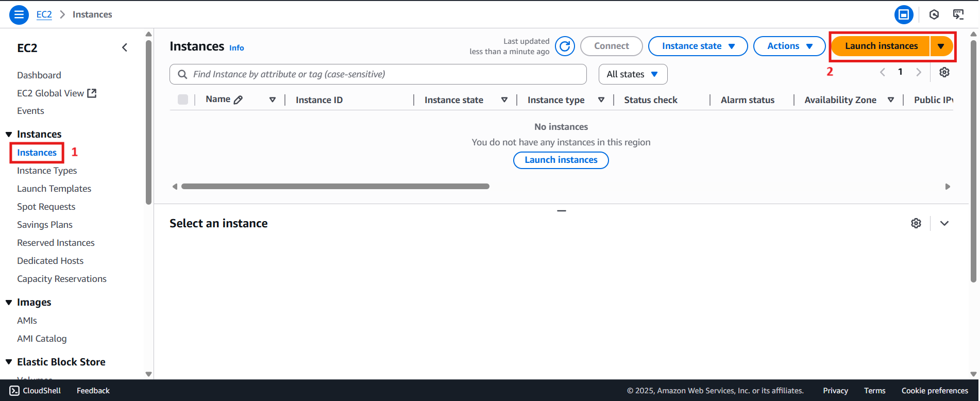The width and height of the screenshot is (980, 401).
Task: Open table preferences gear icon
Action: click(x=944, y=72)
